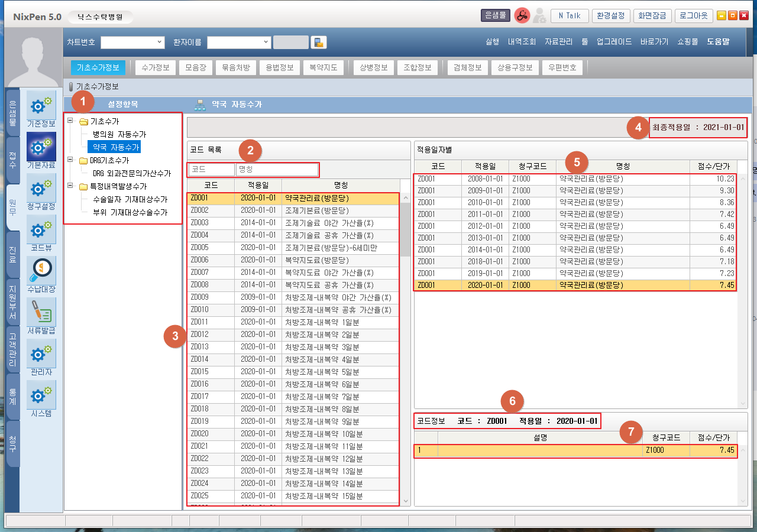Click the N Talk button
The image size is (757, 532).
(569, 16)
